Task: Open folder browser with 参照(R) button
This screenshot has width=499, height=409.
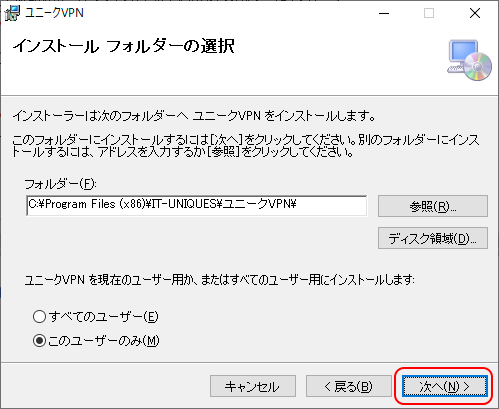Action: click(433, 206)
